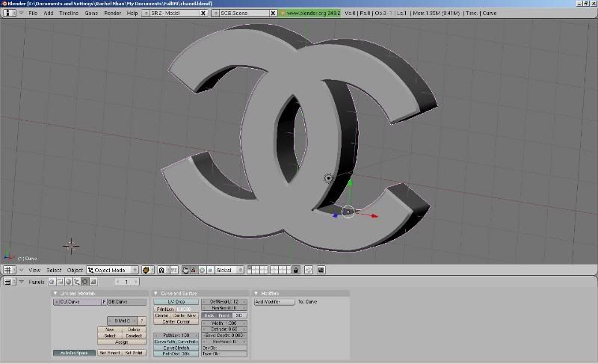598x364 pixels.
Task: Toggle move object centers only button
Action: pyautogui.click(x=174, y=270)
